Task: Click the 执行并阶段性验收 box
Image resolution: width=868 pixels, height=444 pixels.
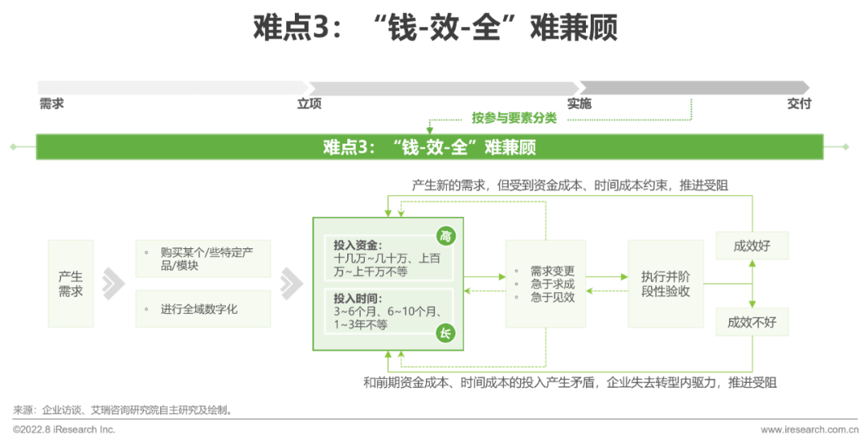Action: tap(665, 283)
